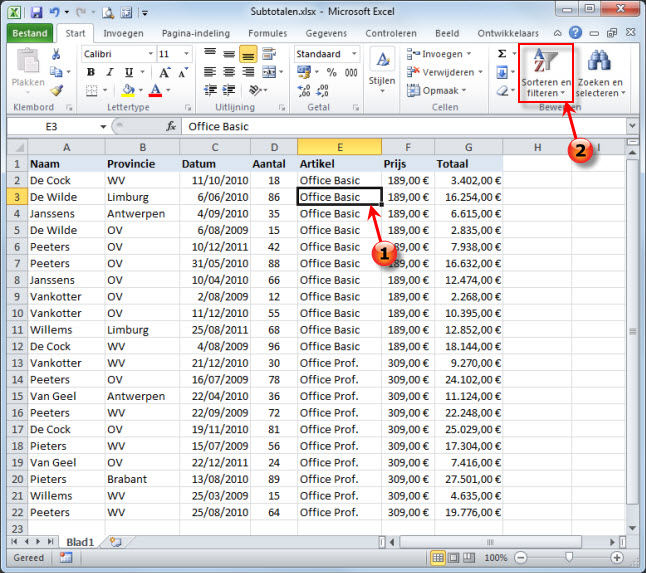Click the Clear eraser icon
This screenshot has width=646, height=573.
tap(502, 90)
